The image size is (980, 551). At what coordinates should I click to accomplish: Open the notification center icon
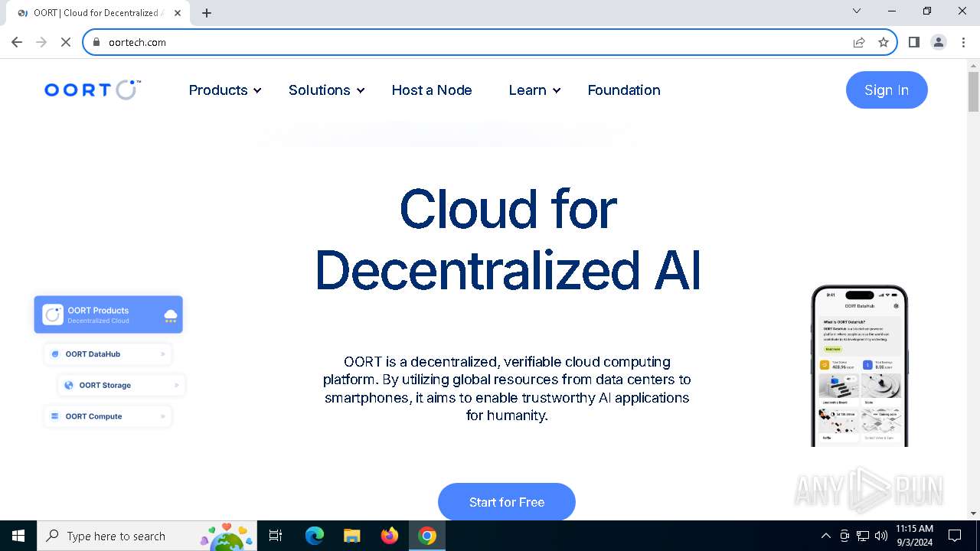[x=955, y=536]
